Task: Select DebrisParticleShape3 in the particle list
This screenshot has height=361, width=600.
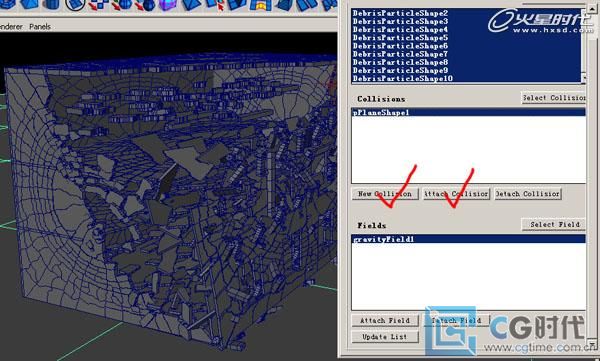Action: coord(466,21)
